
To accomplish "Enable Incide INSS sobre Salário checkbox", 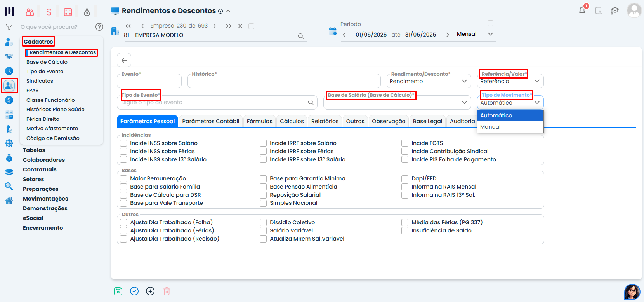I will (x=124, y=143).
